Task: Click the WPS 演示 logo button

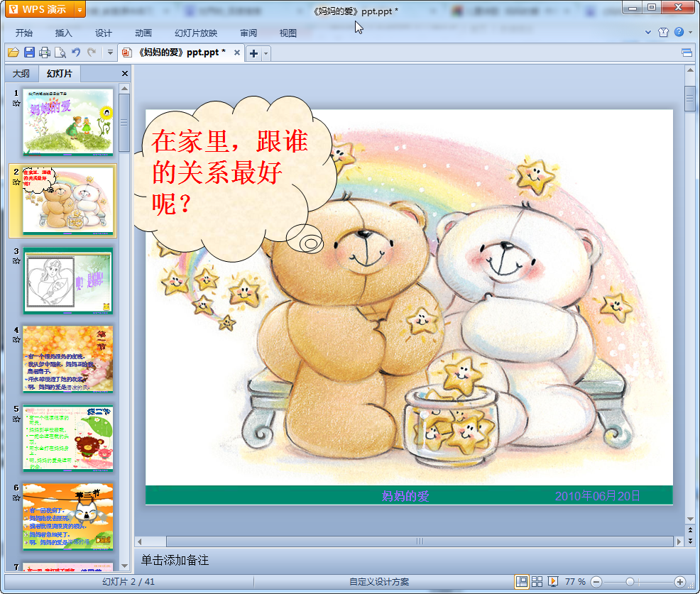Action: point(40,9)
